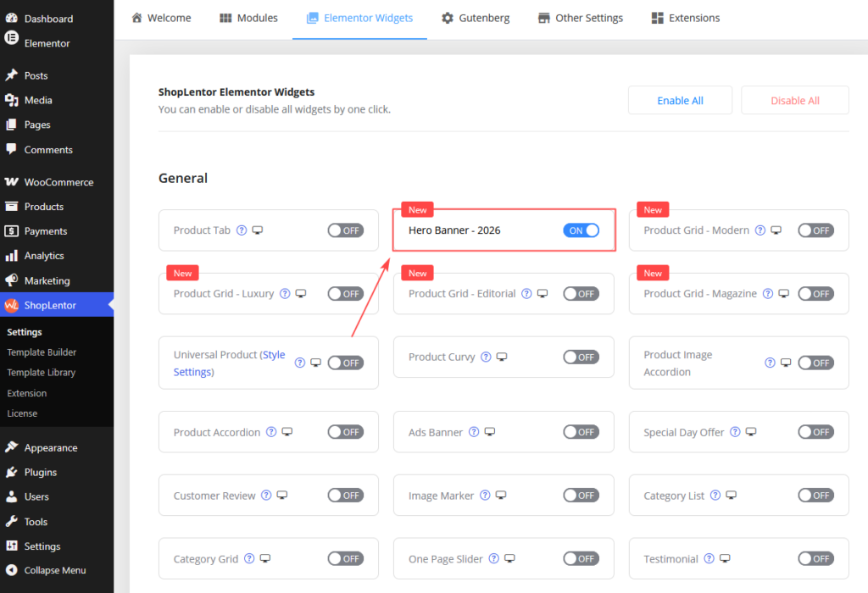Image resolution: width=868 pixels, height=593 pixels.
Task: Collapse the admin sidebar menu
Action: [57, 570]
